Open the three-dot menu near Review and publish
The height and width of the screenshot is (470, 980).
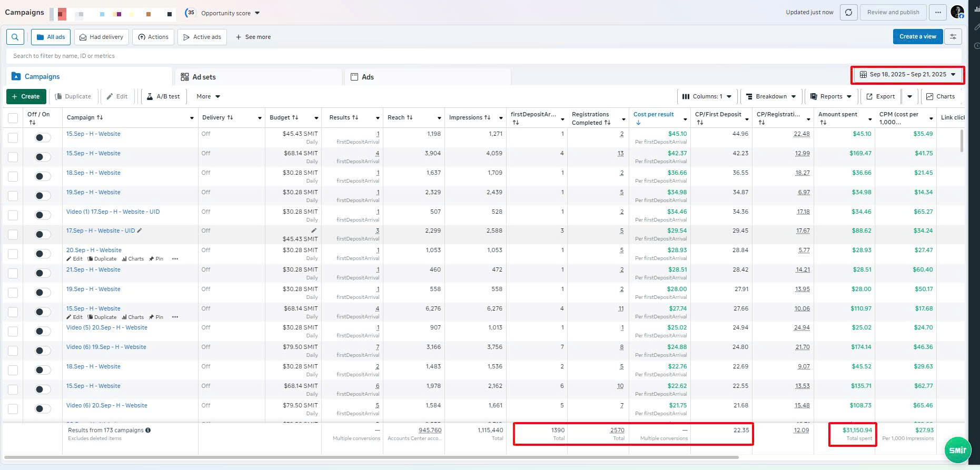click(x=938, y=13)
